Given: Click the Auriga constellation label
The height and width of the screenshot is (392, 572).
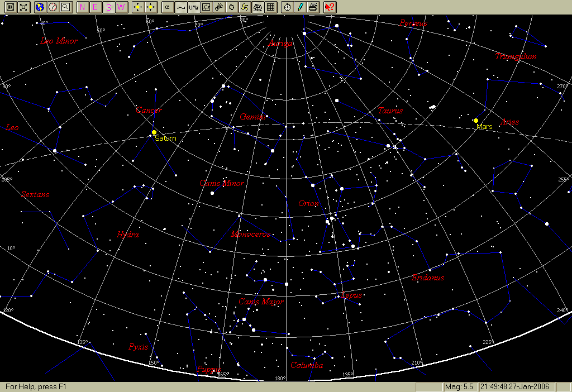Looking at the screenshot, I should coord(280,44).
